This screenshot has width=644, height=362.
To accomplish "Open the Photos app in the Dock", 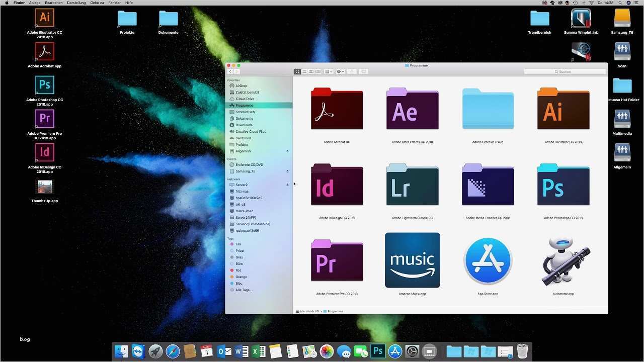I will [327, 351].
